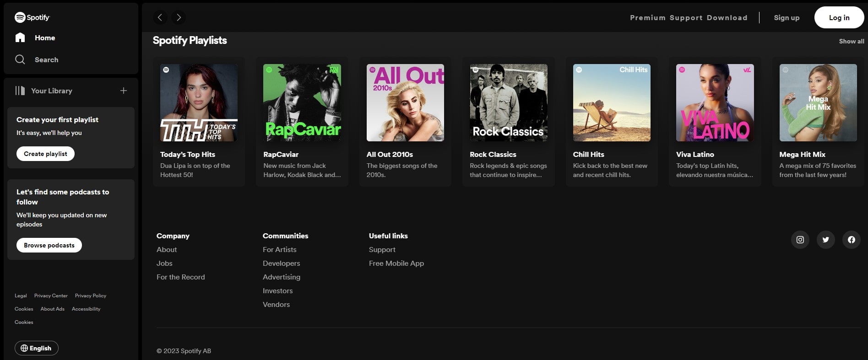Open Search using magnifier icon
This screenshot has height=360, width=868.
click(20, 59)
